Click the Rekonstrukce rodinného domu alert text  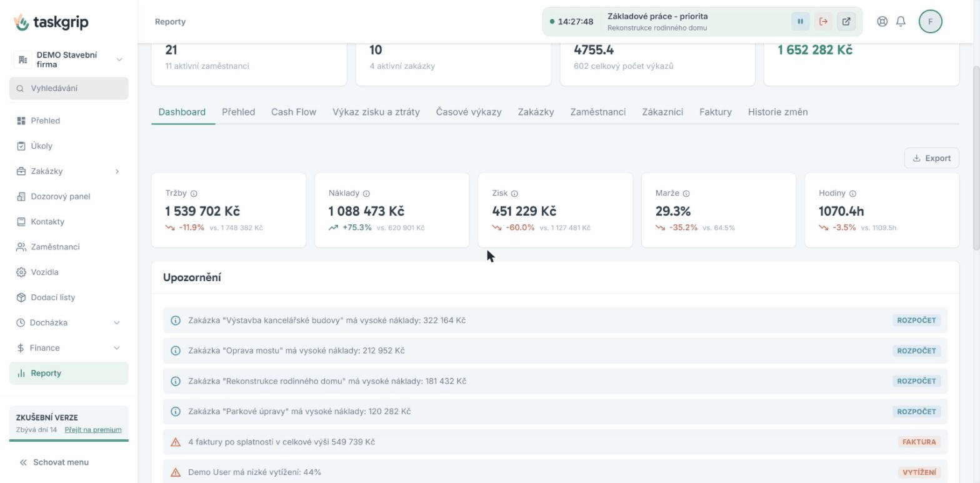pyautogui.click(x=327, y=381)
